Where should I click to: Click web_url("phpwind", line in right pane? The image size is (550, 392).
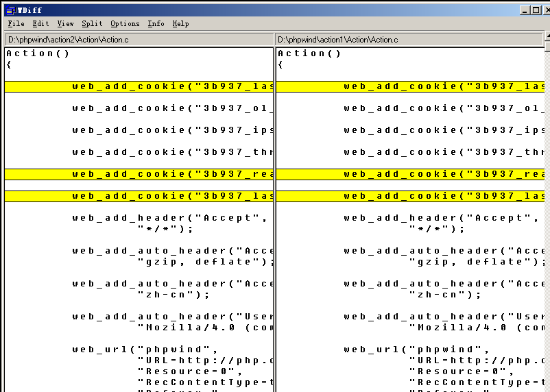416,350
